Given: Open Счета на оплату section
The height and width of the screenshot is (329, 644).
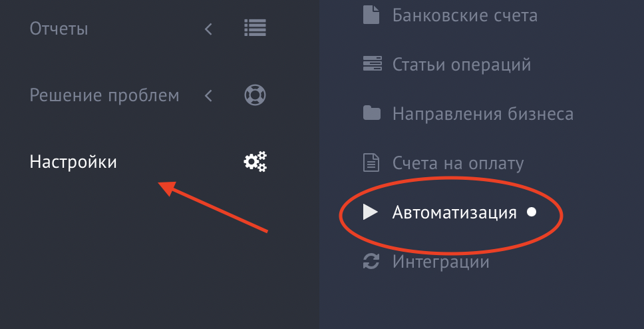Looking at the screenshot, I should [x=458, y=163].
